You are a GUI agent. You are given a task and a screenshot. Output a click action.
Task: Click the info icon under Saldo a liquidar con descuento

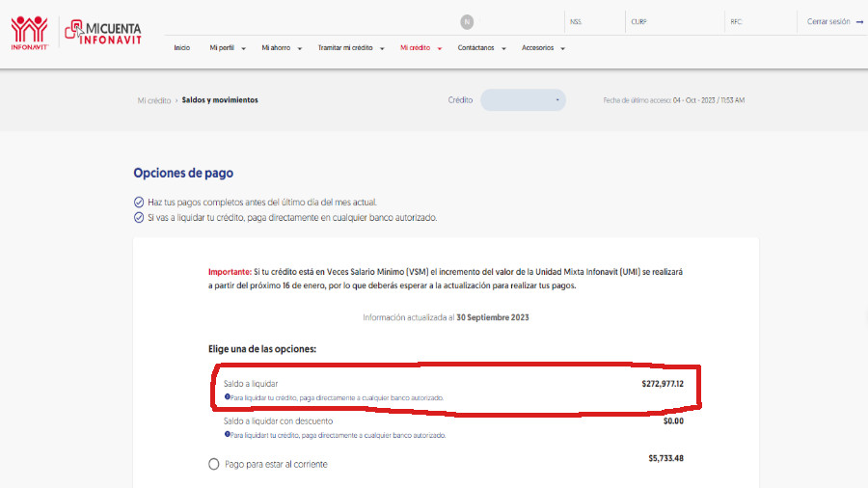(x=227, y=435)
